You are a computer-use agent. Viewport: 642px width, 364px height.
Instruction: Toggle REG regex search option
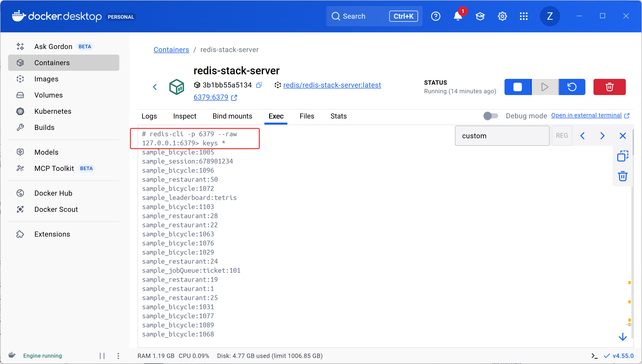(x=562, y=136)
